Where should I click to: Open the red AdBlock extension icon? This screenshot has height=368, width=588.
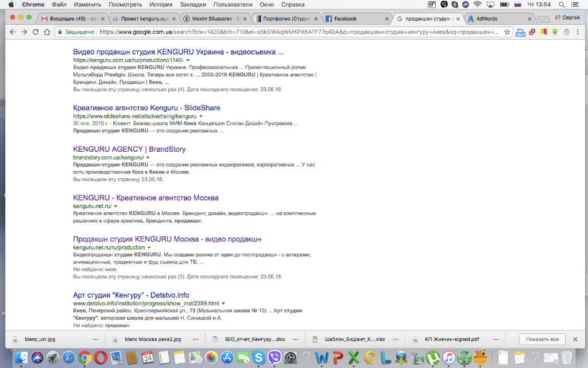pyautogui.click(x=532, y=32)
